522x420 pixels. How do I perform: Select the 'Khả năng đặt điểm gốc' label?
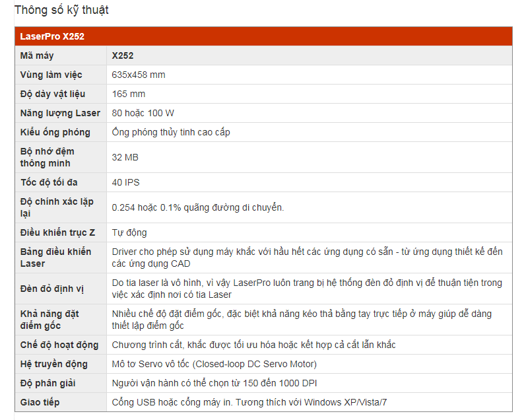(49, 320)
